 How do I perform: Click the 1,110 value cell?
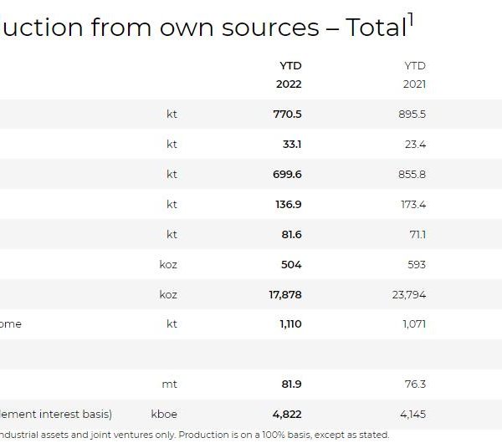coord(290,324)
